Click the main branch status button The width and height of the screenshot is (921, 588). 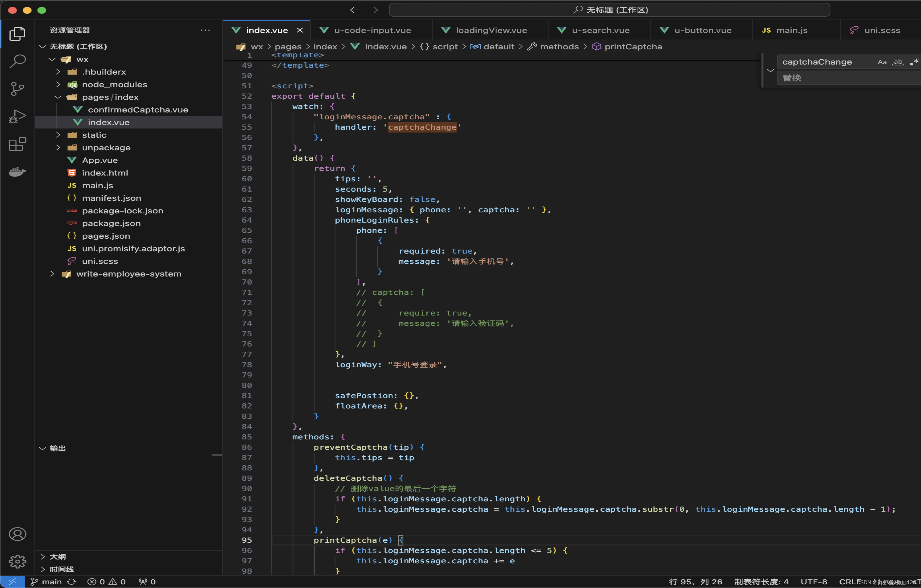click(x=46, y=581)
